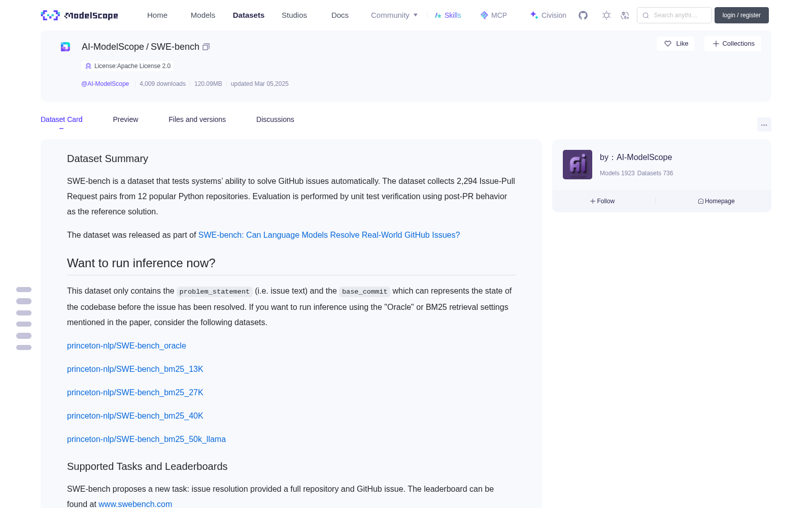Image resolution: width=812 pixels, height=508 pixels.
Task: Toggle light/dark theme sun icon
Action: click(x=606, y=15)
